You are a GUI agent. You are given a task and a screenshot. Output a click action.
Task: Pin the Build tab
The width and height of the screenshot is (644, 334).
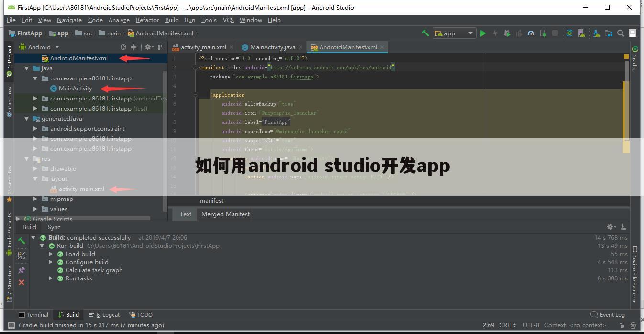coord(22,270)
